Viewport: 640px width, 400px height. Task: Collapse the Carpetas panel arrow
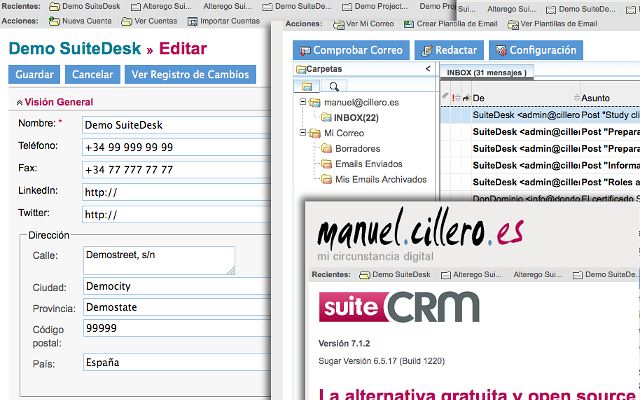[428, 69]
